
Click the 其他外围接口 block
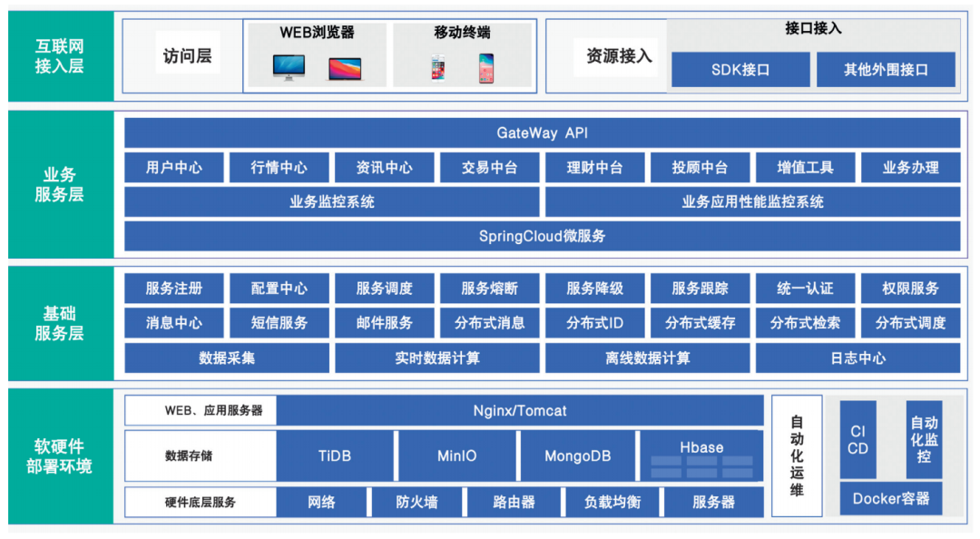click(x=886, y=69)
